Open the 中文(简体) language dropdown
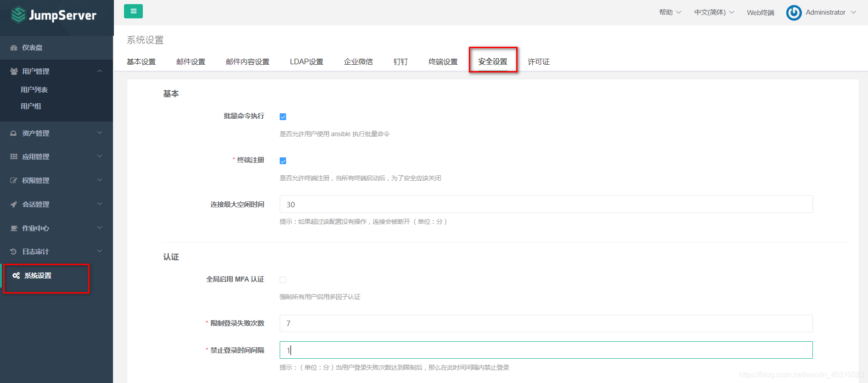 coord(714,12)
